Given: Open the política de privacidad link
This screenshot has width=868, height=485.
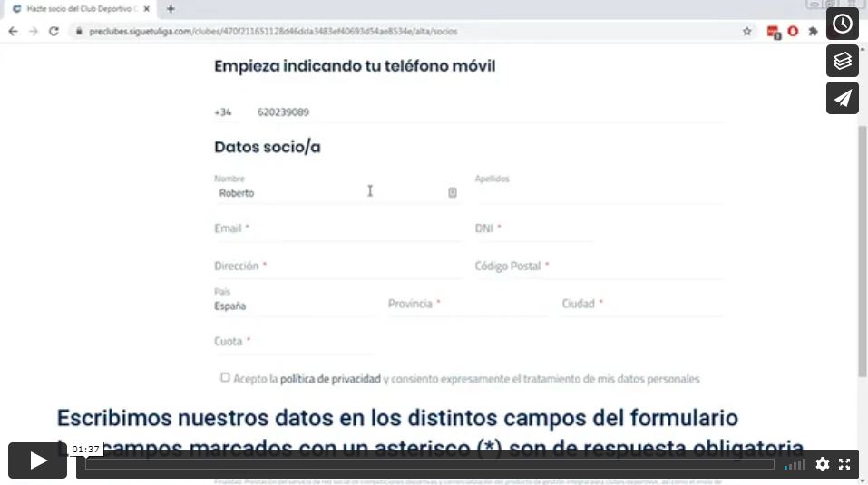Looking at the screenshot, I should click(x=330, y=379).
